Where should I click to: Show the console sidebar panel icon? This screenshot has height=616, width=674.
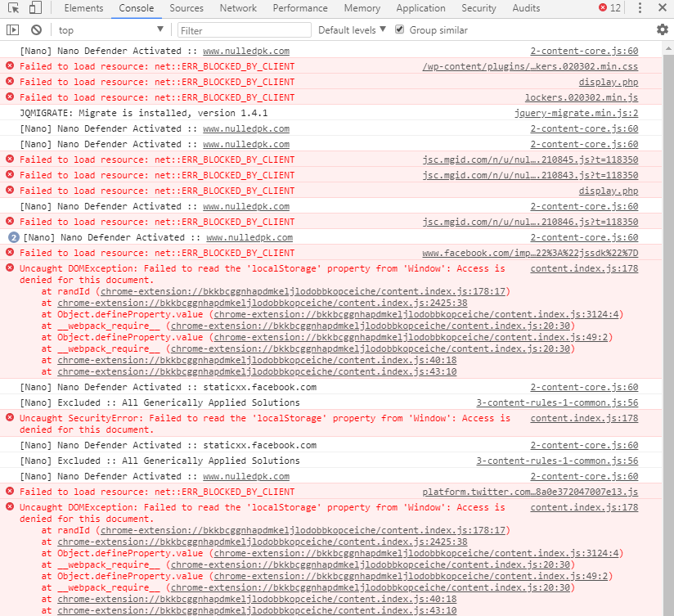[x=11, y=29]
